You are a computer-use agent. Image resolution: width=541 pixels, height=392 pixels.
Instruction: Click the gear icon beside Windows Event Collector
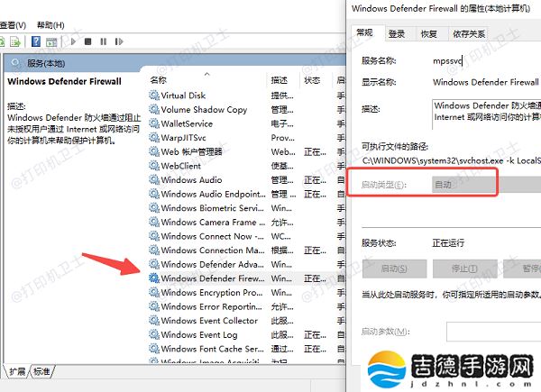(154, 321)
